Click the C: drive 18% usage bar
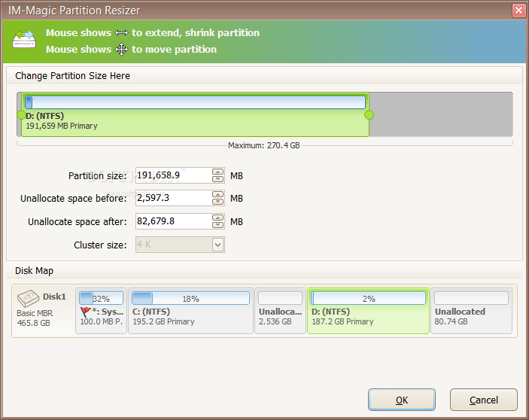Viewport: 529px width, 420px height. tap(190, 299)
